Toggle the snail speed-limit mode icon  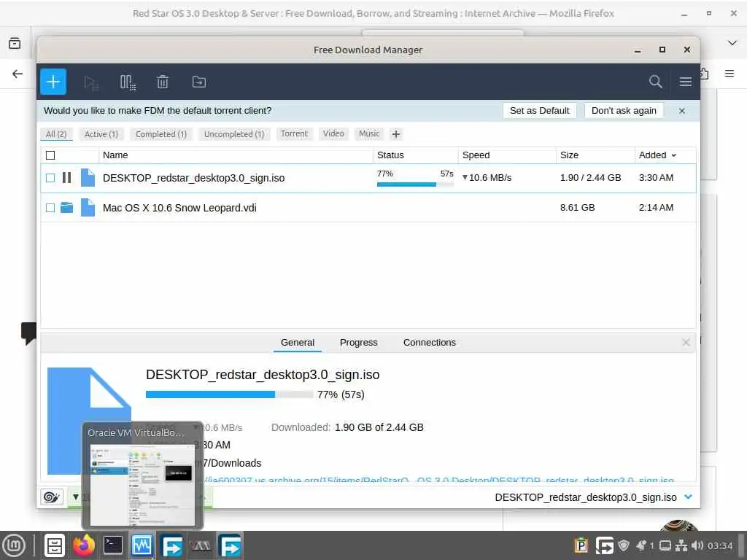pos(52,497)
